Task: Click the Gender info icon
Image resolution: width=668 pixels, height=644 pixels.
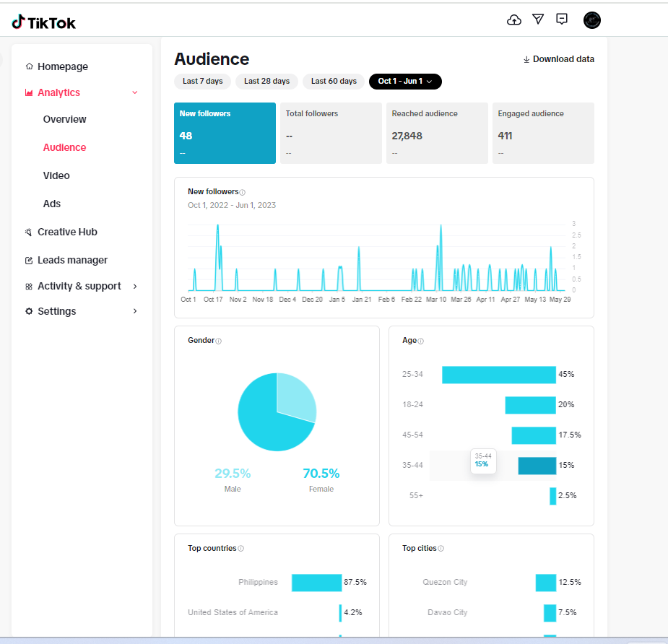Action: (219, 341)
